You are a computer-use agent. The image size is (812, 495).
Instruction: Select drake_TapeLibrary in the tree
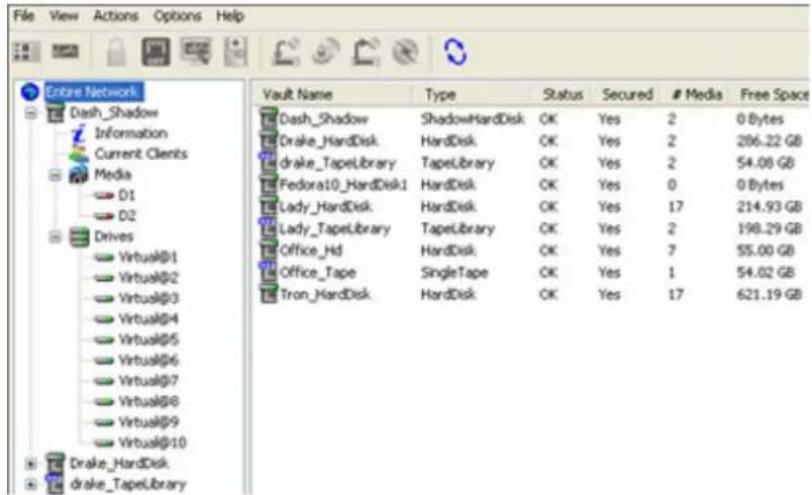click(x=127, y=485)
